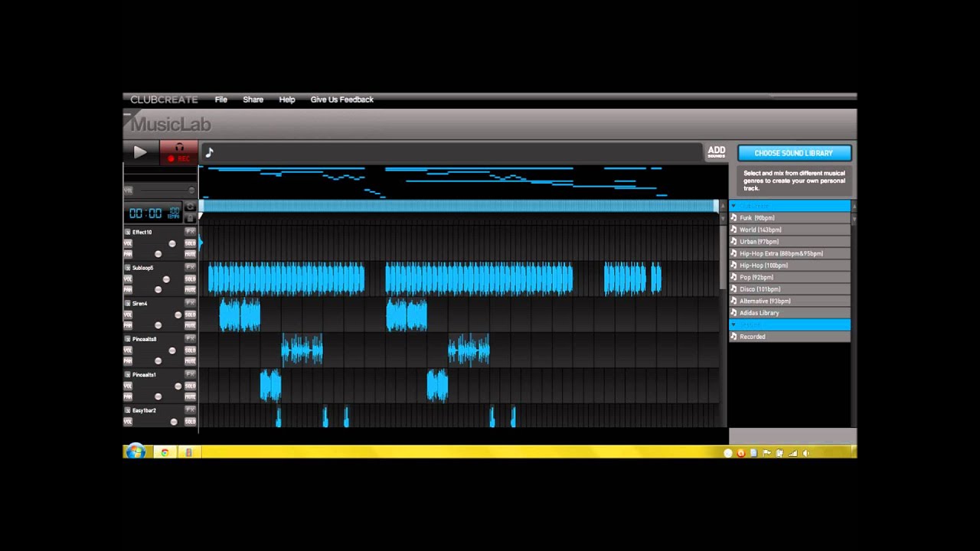
Task: Open FX for the Subloop5 track
Action: tap(191, 268)
